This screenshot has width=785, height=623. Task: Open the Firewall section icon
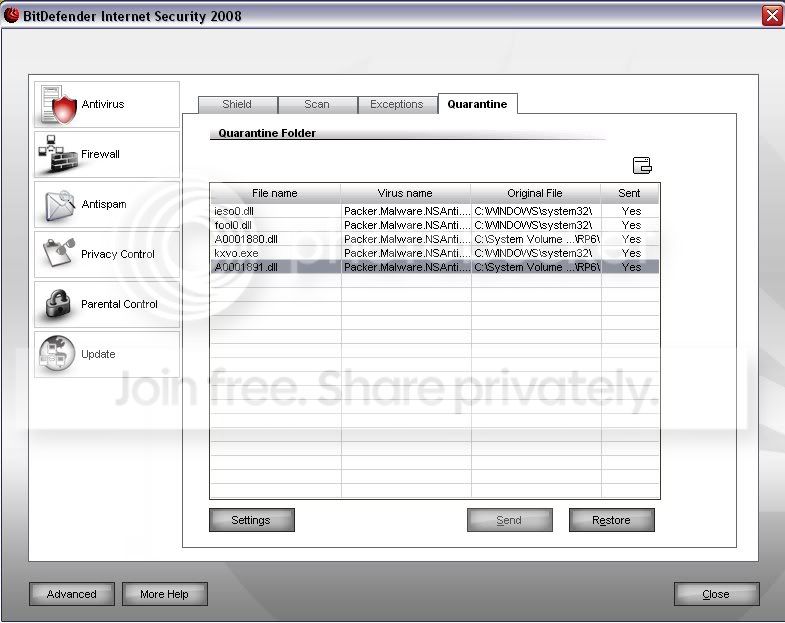(58, 154)
